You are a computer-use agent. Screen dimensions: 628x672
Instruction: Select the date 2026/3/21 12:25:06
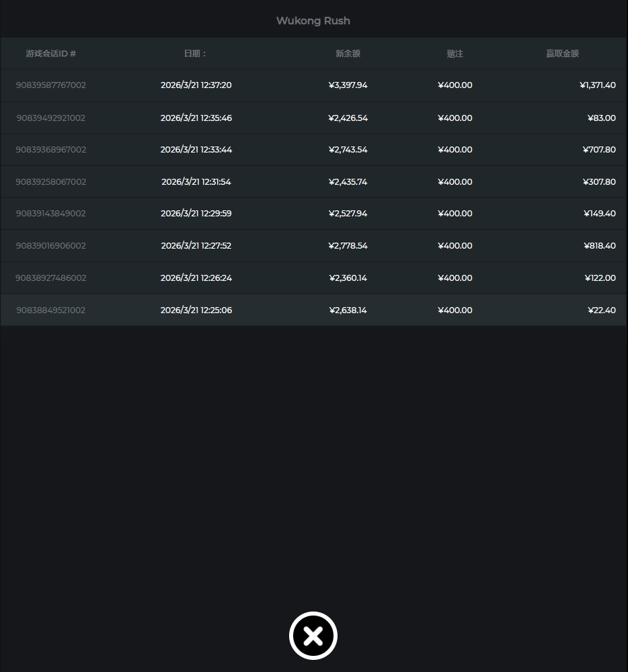(x=196, y=310)
